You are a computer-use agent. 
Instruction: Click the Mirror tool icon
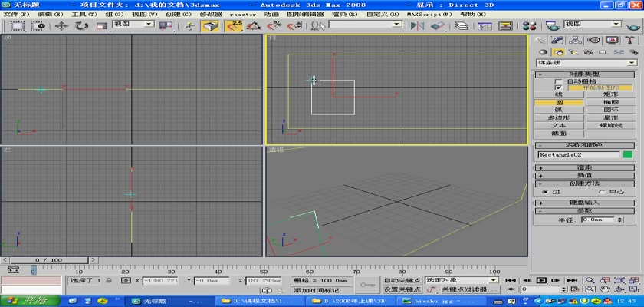coord(417,26)
